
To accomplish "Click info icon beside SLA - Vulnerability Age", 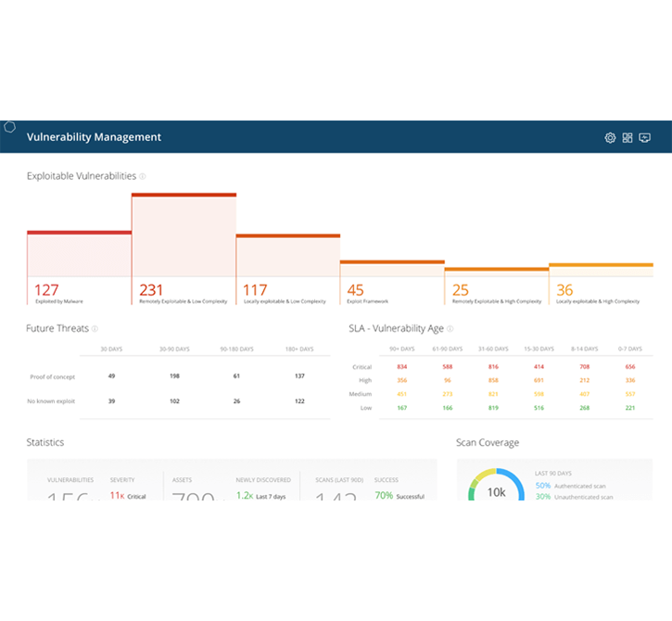I will click(450, 329).
